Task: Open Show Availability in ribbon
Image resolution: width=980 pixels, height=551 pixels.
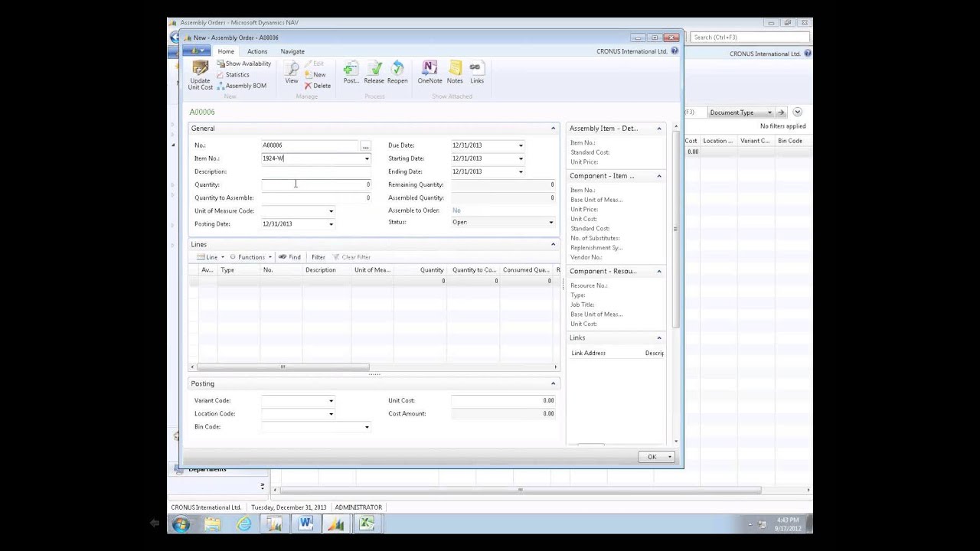Action: point(243,64)
